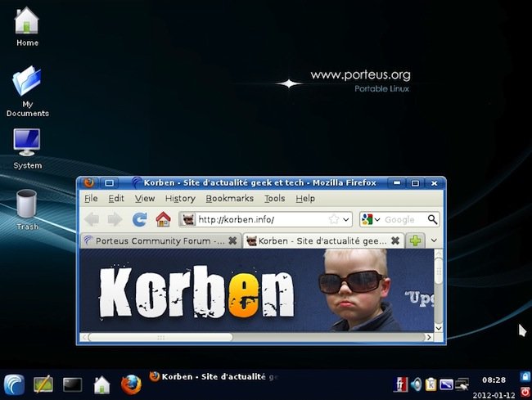The height and width of the screenshot is (400, 532).
Task: Click the horizontal scrollbar thumb
Action: click(x=160, y=337)
